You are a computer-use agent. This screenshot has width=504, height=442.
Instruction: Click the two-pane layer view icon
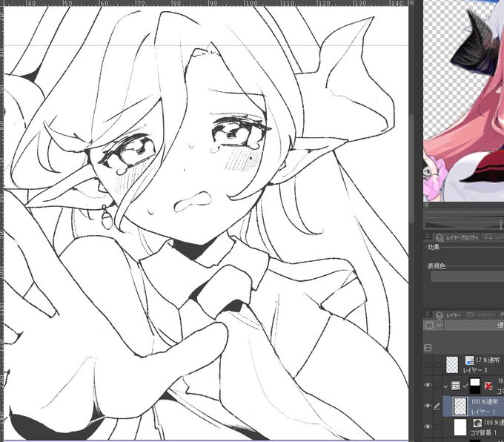(428, 347)
